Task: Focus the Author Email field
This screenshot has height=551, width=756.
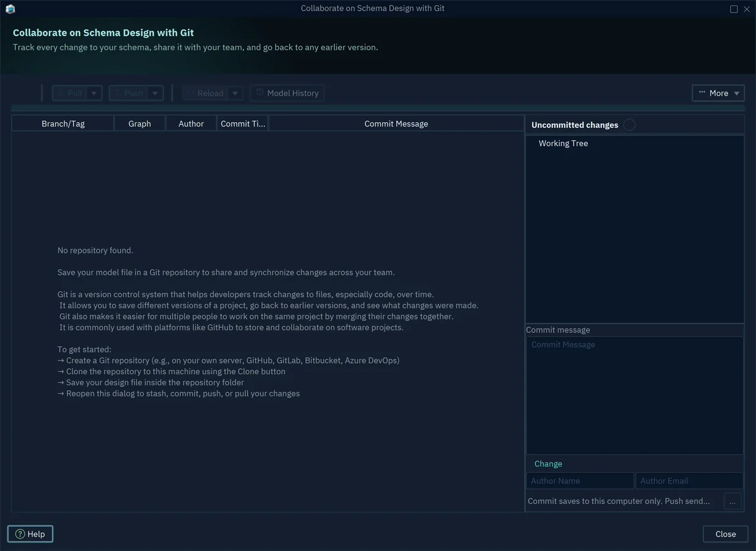Action: [689, 481]
